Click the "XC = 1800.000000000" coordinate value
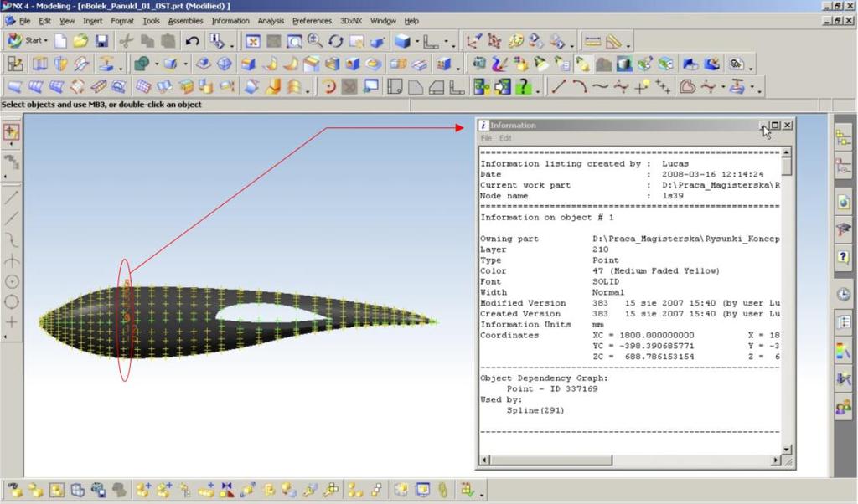 pos(643,335)
